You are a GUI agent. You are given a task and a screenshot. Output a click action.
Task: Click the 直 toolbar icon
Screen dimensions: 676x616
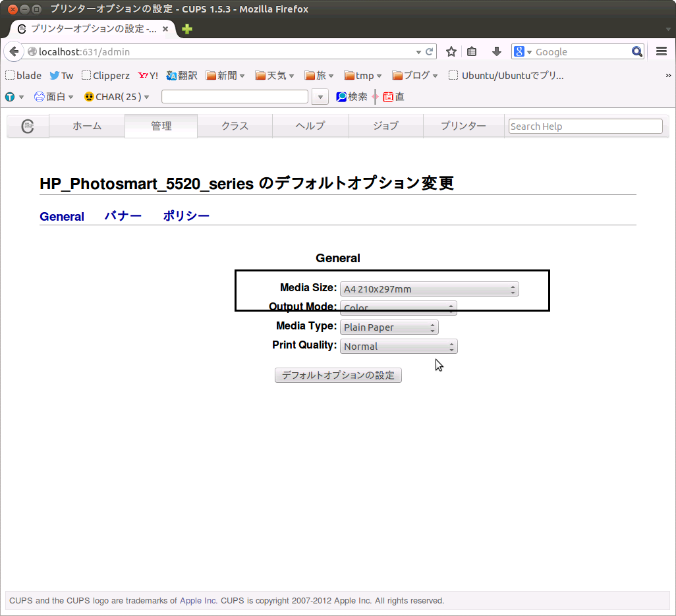point(393,97)
